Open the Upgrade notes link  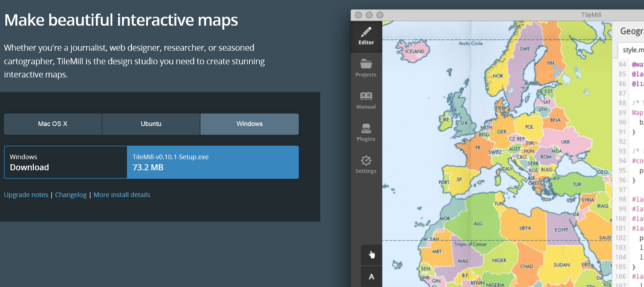[26, 195]
